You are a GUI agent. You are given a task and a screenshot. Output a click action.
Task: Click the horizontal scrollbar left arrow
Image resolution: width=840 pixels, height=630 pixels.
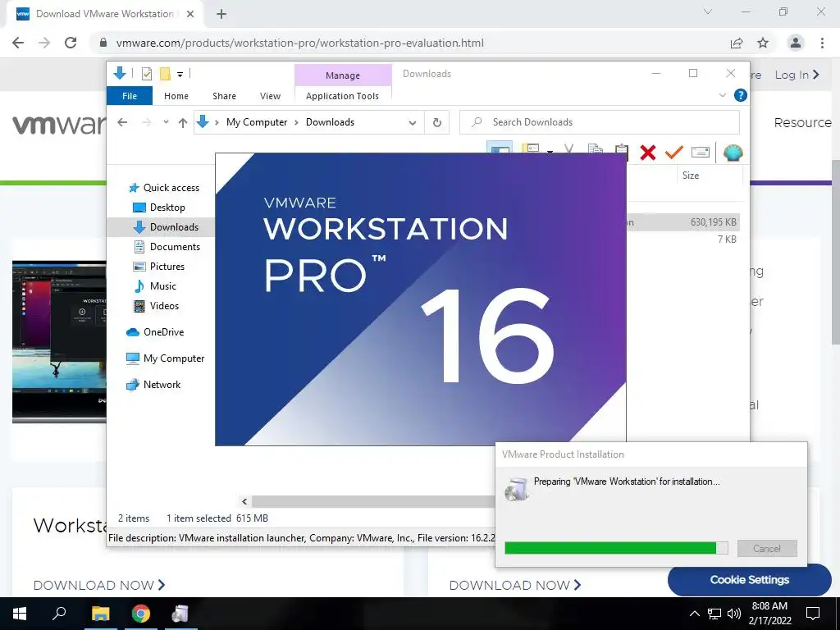244,501
